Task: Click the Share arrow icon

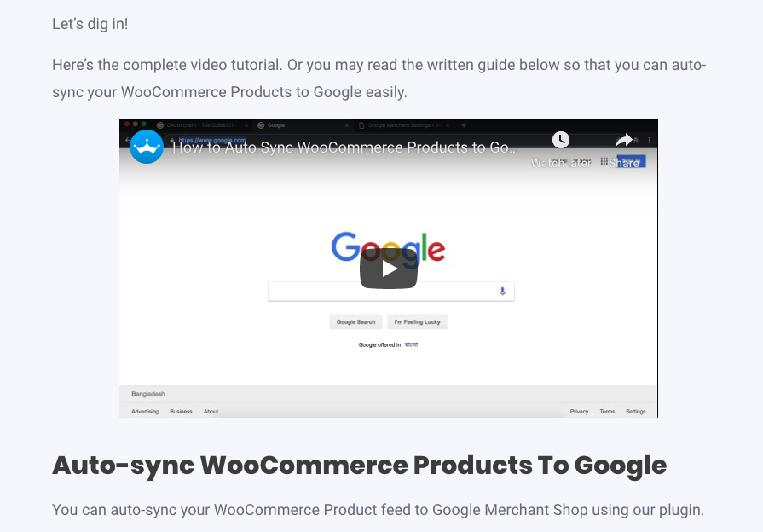Action: coord(623,140)
